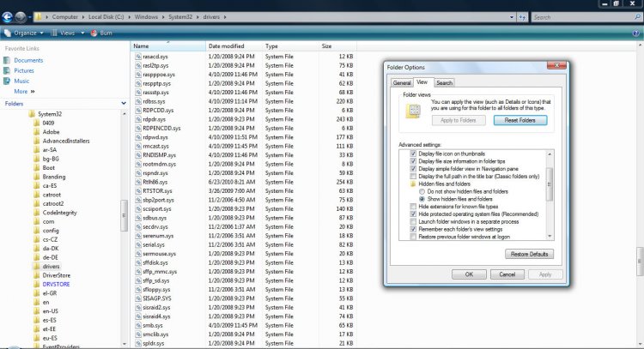Expand the arrow after drivers in breadcrumb
The width and height of the screenshot is (644, 349).
(x=225, y=17)
